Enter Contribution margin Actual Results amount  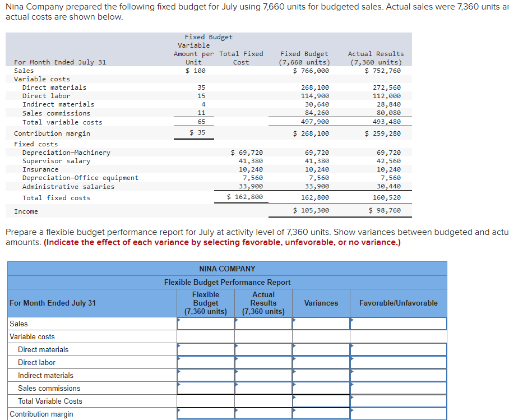263,413
